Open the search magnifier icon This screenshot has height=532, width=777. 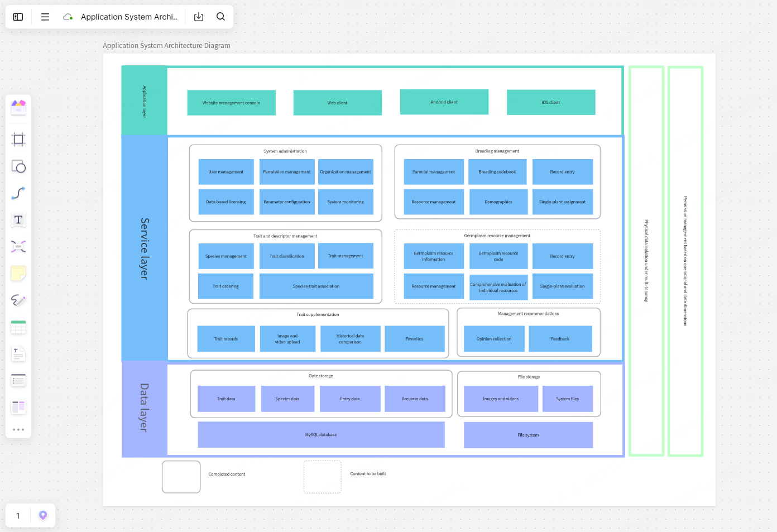(221, 17)
